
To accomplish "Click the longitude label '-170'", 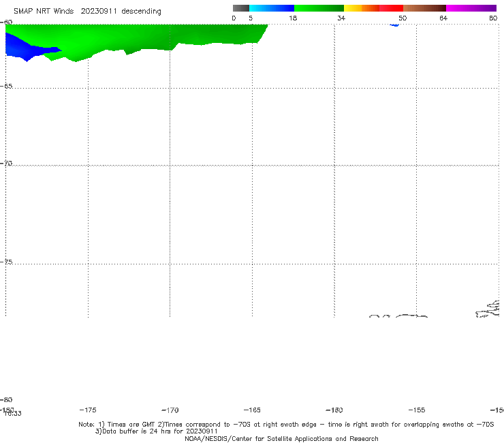I will [170, 410].
